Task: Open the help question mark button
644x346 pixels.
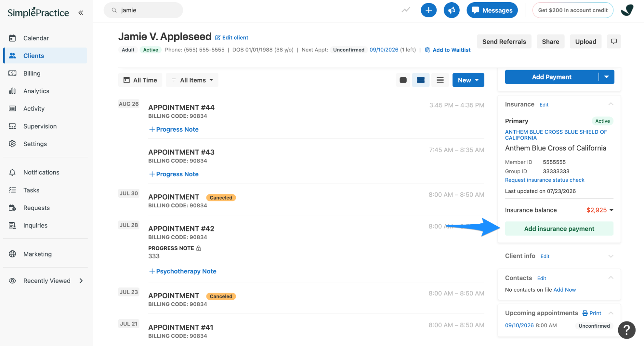Action: (626, 330)
